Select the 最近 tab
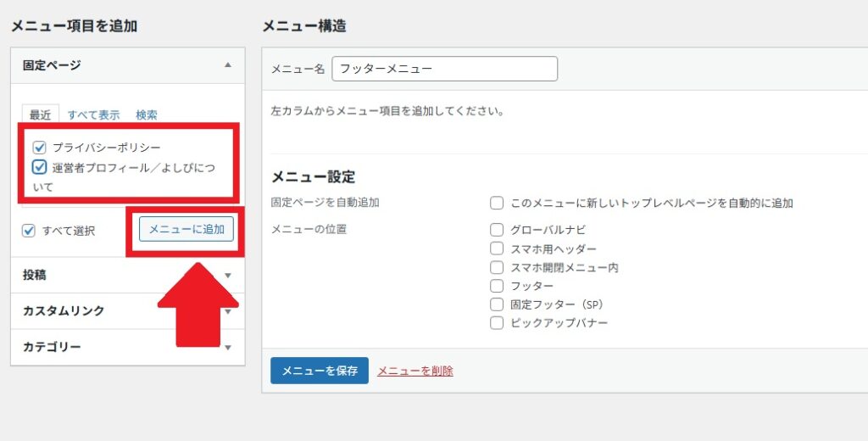The width and height of the screenshot is (868, 441). pos(41,114)
